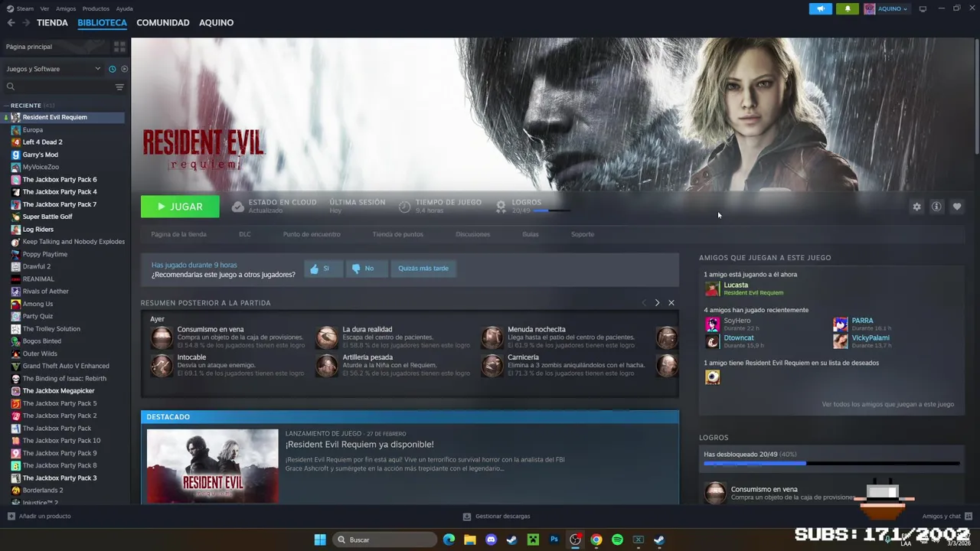The width and height of the screenshot is (980, 551).
Task: Click Añadir un producto
Action: click(39, 517)
